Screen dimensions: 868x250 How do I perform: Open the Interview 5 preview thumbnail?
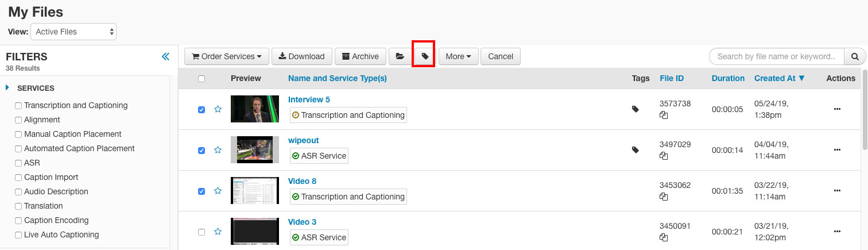[x=255, y=109]
